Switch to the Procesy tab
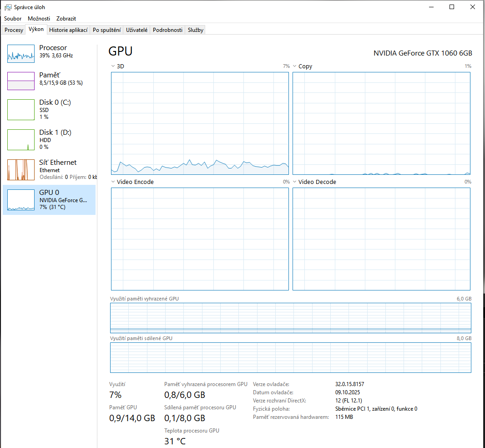485x448 pixels. (14, 30)
